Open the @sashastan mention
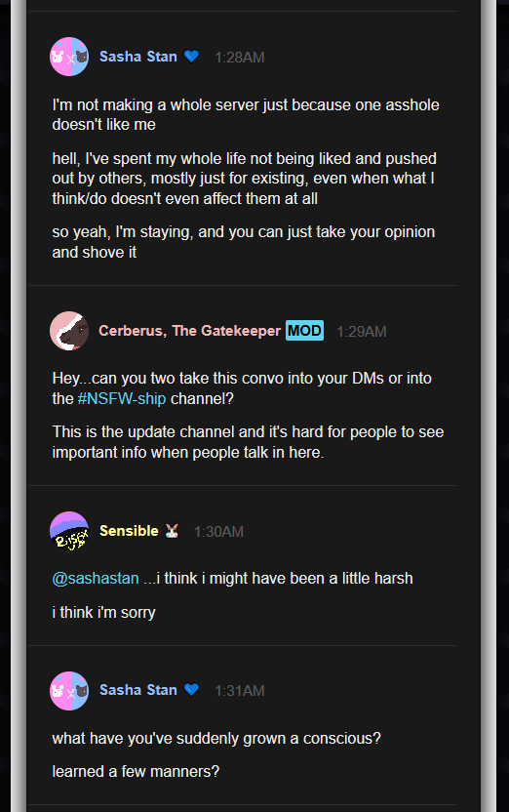 click(x=96, y=578)
